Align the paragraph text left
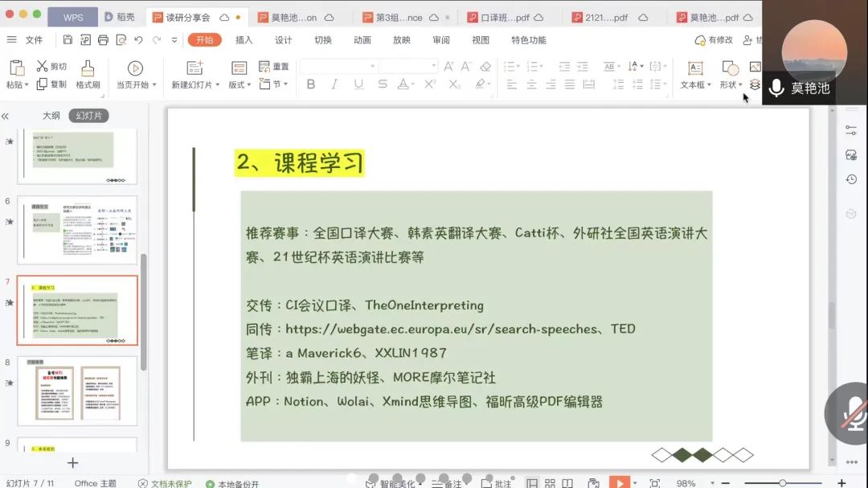 pos(511,84)
